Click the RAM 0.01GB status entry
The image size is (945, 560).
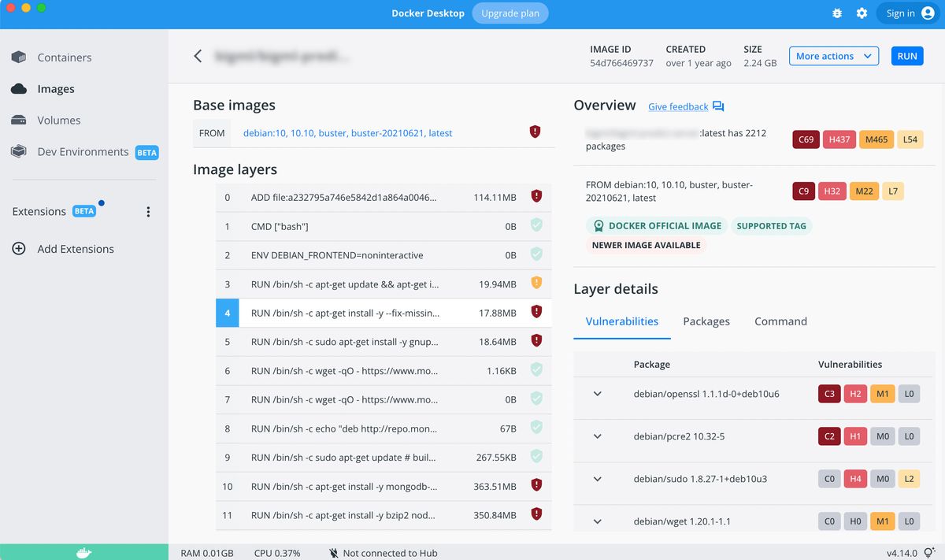point(207,553)
